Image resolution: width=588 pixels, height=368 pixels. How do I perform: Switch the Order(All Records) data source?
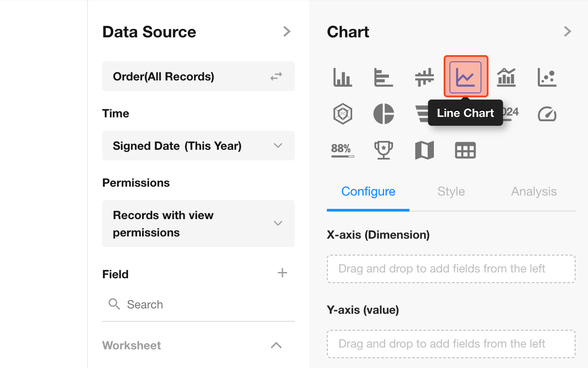276,76
